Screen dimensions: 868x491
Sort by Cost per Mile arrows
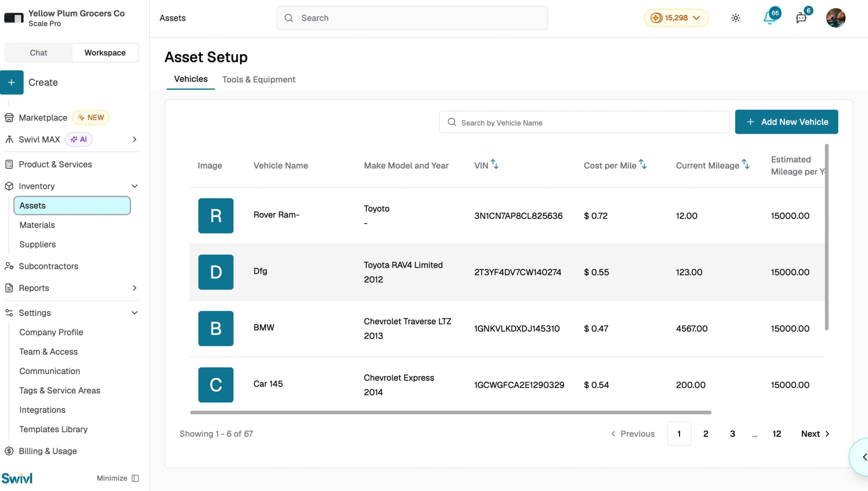(x=642, y=164)
